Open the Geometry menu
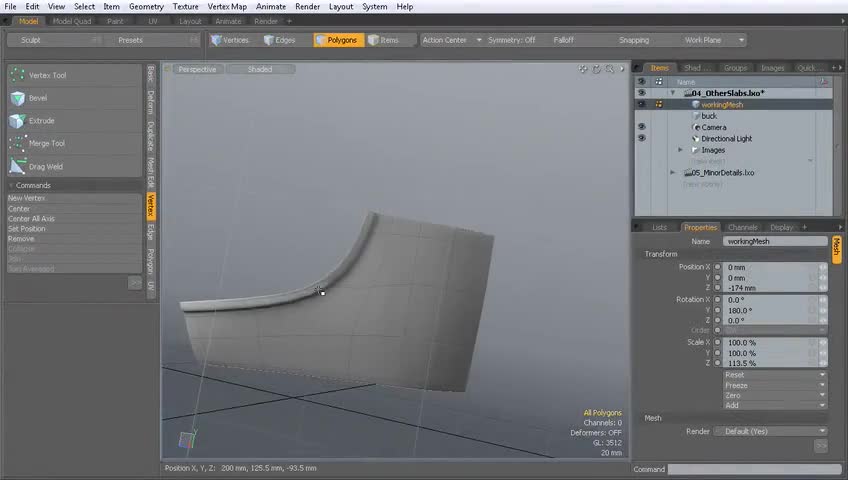848x480 pixels. tap(146, 7)
